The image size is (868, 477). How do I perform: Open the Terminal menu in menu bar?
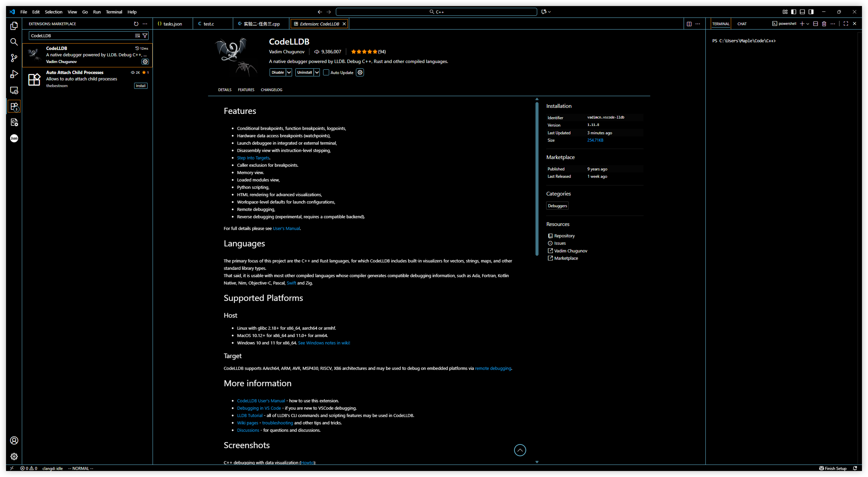click(x=114, y=12)
